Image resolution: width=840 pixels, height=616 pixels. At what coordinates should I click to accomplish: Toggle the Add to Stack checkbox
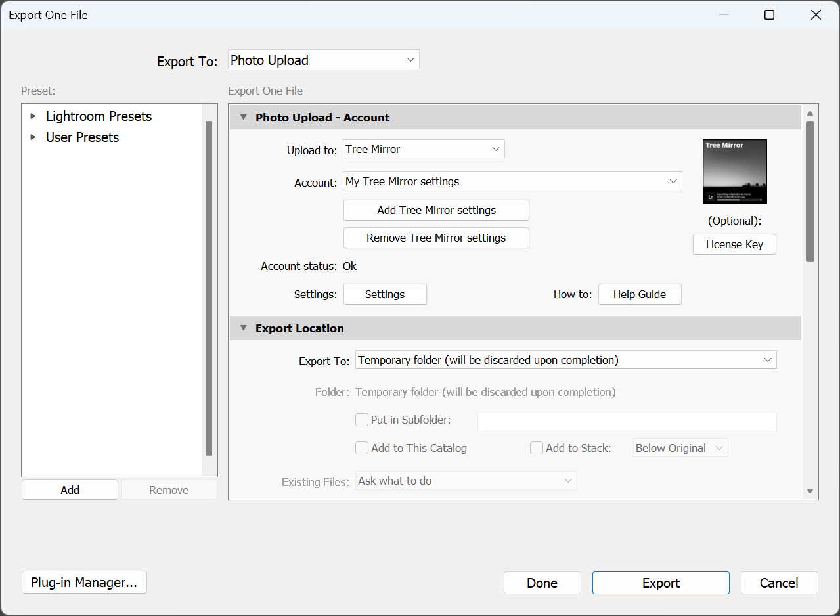(537, 448)
